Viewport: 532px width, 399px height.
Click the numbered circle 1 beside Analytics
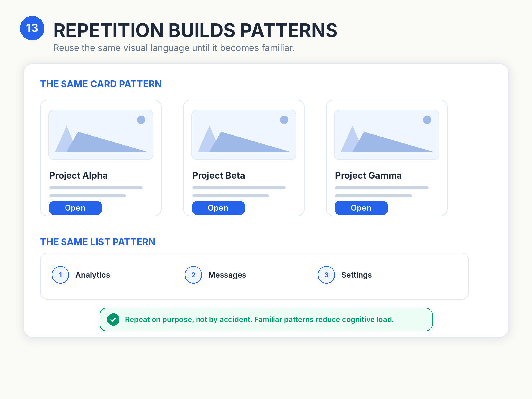[60, 275]
